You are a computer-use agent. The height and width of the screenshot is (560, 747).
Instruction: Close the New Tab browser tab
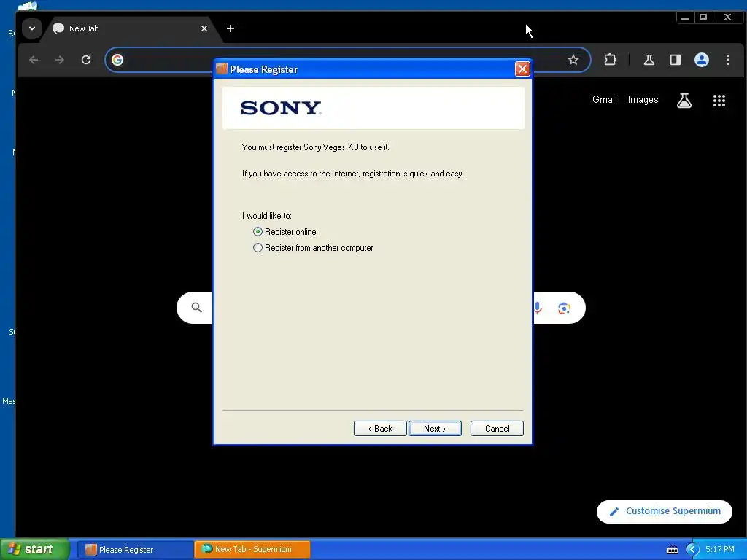point(204,28)
